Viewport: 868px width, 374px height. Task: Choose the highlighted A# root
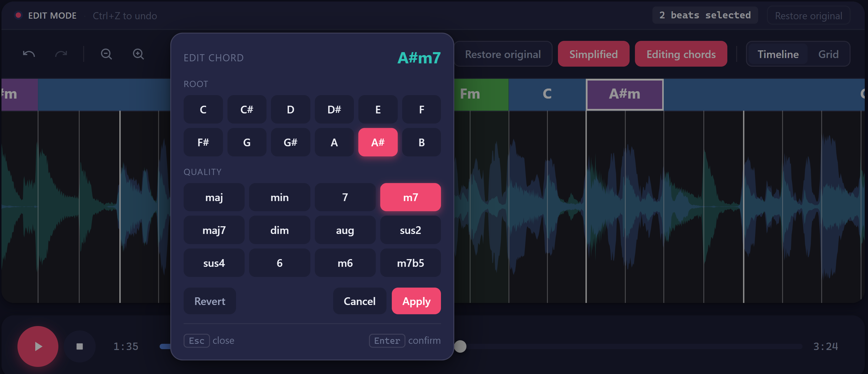378,142
